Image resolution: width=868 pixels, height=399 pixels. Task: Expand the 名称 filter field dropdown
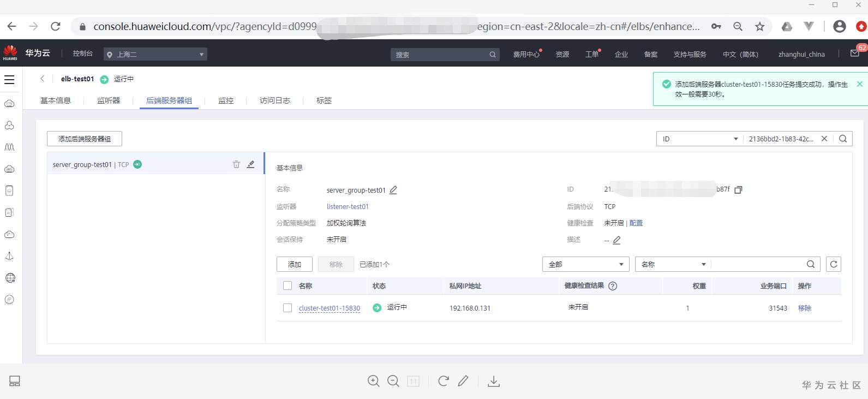click(x=673, y=264)
